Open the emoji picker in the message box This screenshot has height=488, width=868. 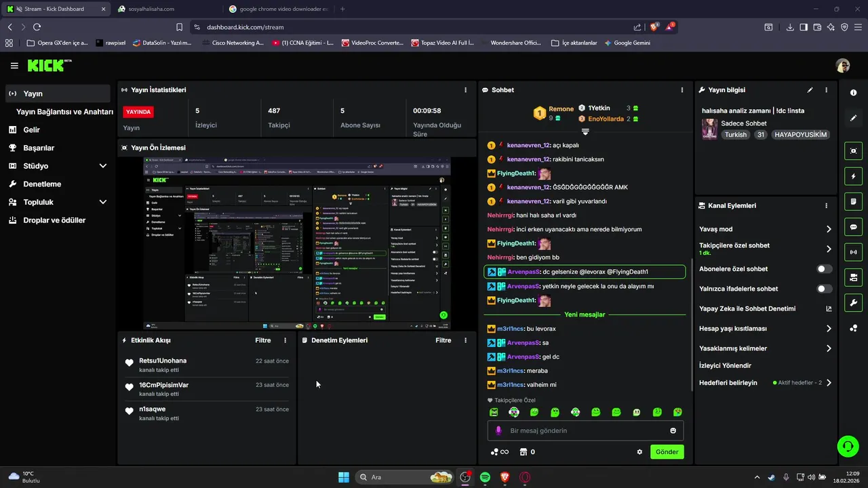click(x=673, y=430)
